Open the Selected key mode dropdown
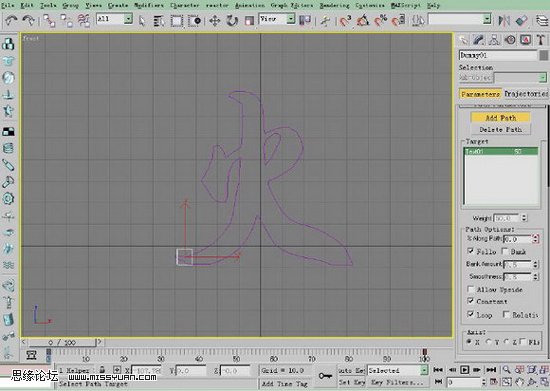550x391 pixels. pos(424,370)
